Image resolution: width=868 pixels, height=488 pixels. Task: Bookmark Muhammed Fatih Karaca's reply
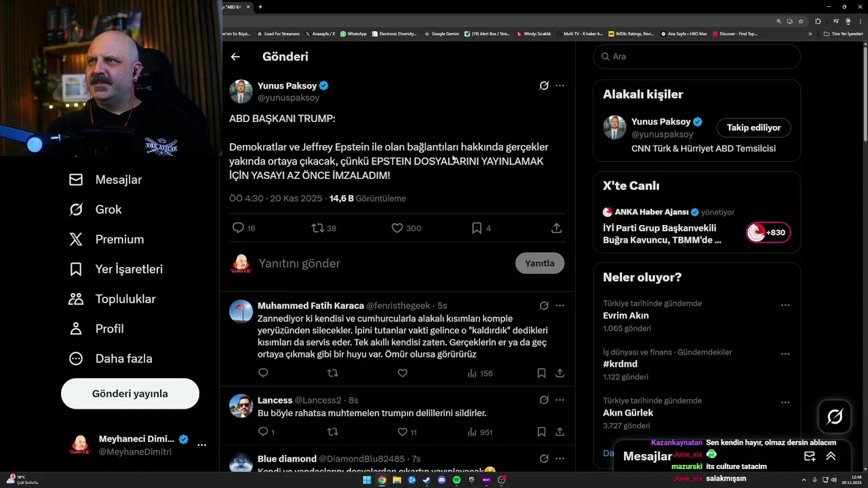point(541,373)
